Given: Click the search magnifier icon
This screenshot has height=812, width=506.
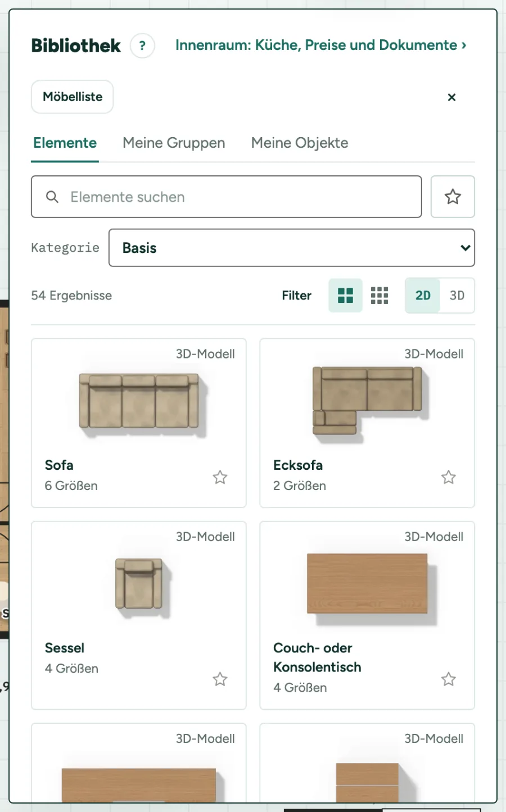Looking at the screenshot, I should tap(52, 197).
